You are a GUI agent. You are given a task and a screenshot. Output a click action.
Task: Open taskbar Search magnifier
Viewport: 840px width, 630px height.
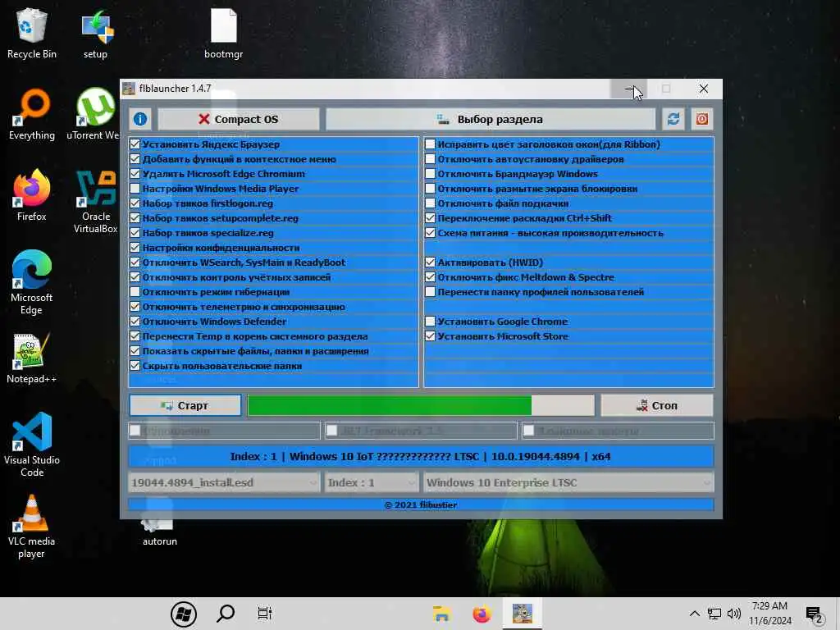point(226,614)
